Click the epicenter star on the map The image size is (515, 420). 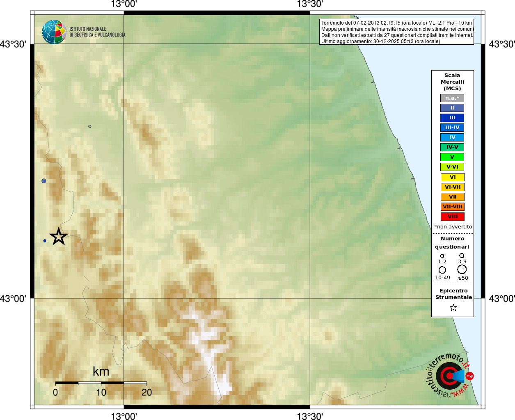(x=59, y=237)
